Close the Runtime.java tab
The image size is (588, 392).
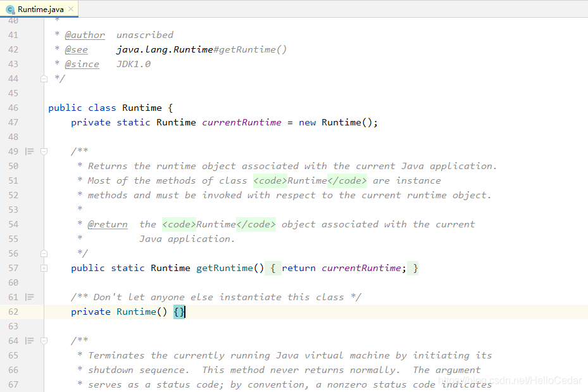tap(71, 9)
